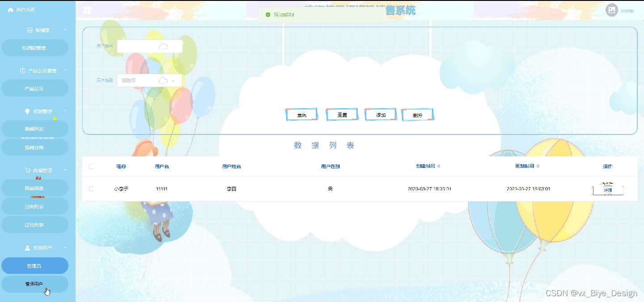This screenshot has height=302, width=644.
Task: Click the admin username label
Action: click(627, 11)
